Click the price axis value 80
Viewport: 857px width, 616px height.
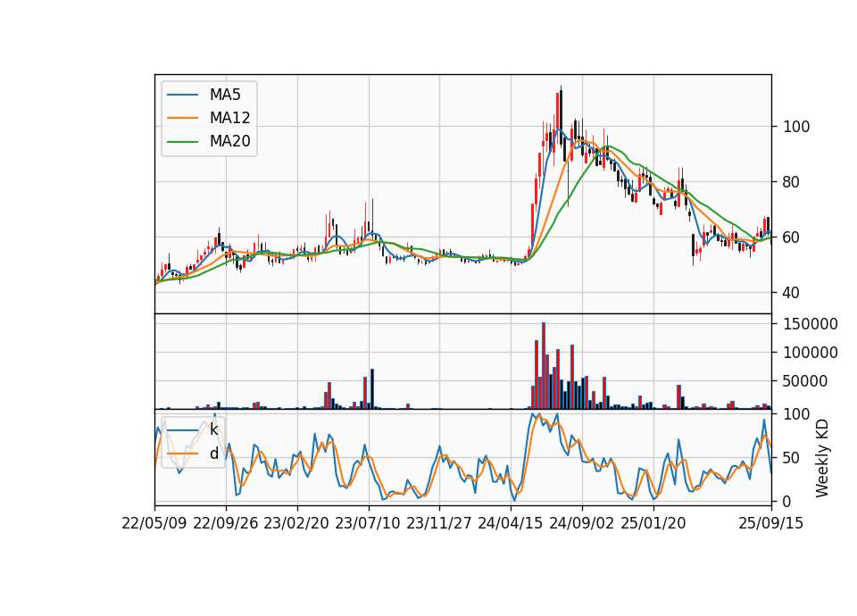click(792, 182)
